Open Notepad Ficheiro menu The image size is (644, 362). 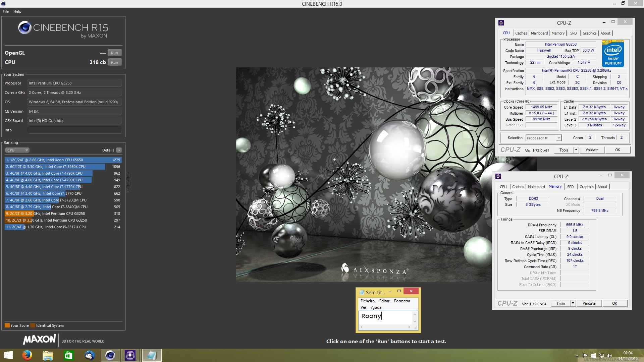(367, 301)
